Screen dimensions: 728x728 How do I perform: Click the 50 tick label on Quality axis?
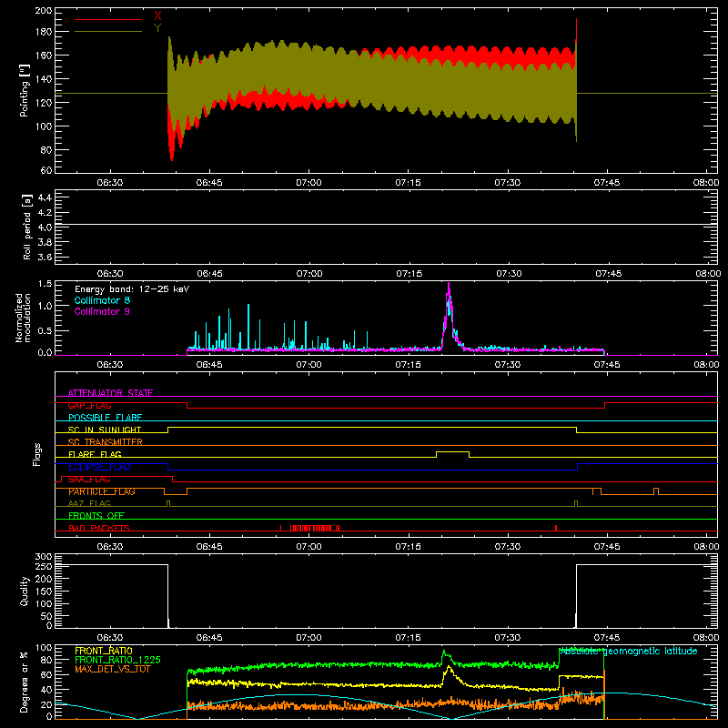point(46,616)
